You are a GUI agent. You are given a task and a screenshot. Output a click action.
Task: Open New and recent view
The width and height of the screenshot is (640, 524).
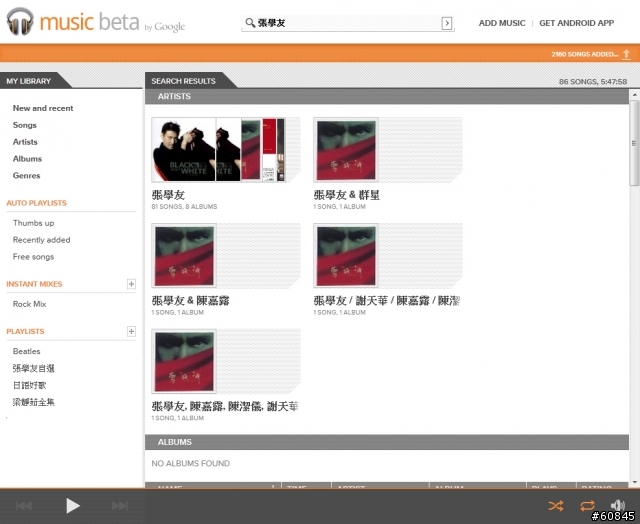coord(43,108)
